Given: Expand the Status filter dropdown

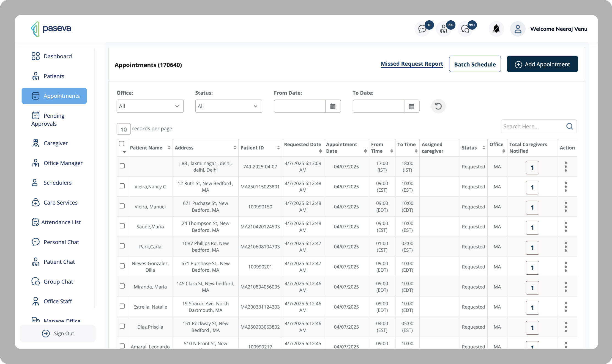Looking at the screenshot, I should (x=229, y=106).
